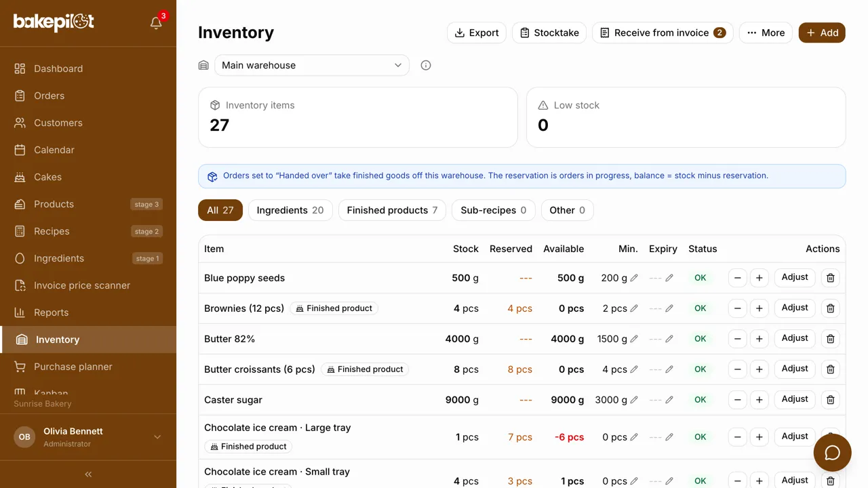Add a new inventory item
868x488 pixels.
click(822, 33)
